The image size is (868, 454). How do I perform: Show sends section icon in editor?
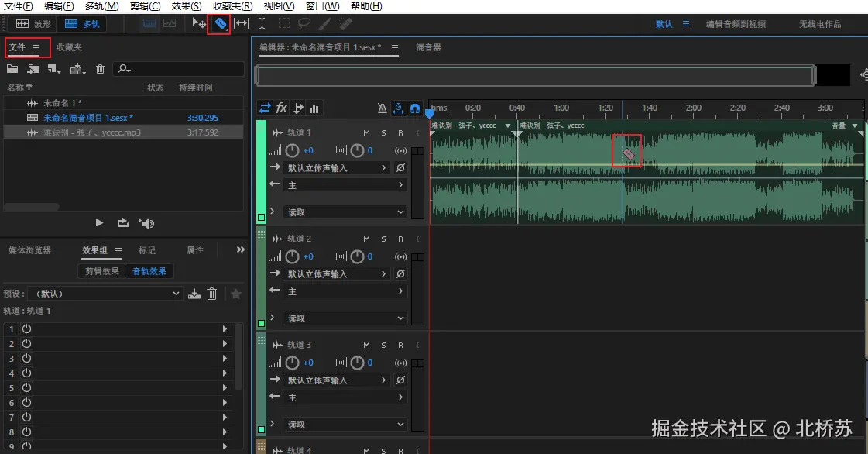click(298, 108)
